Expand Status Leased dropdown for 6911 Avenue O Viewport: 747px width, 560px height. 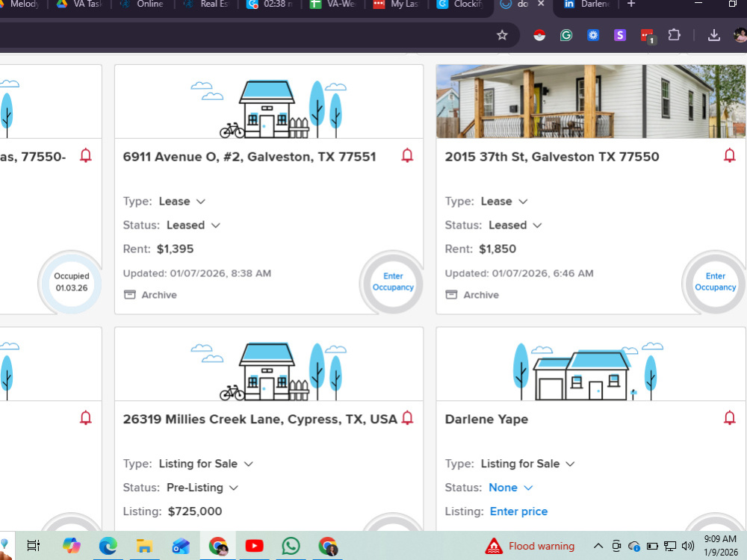coord(215,225)
